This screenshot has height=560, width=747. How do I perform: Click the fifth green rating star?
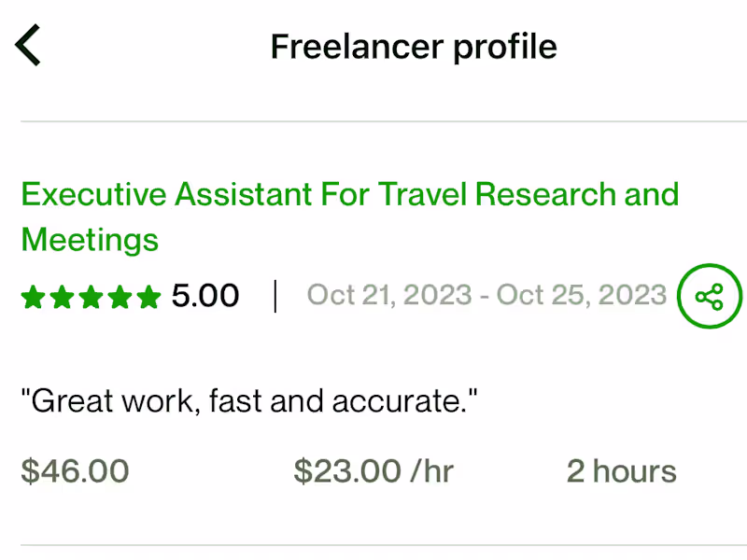149,298
